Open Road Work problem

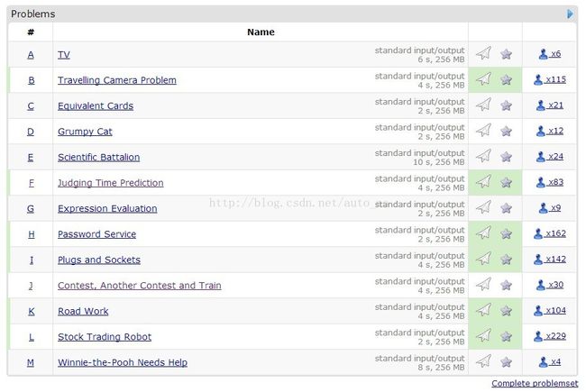point(83,311)
